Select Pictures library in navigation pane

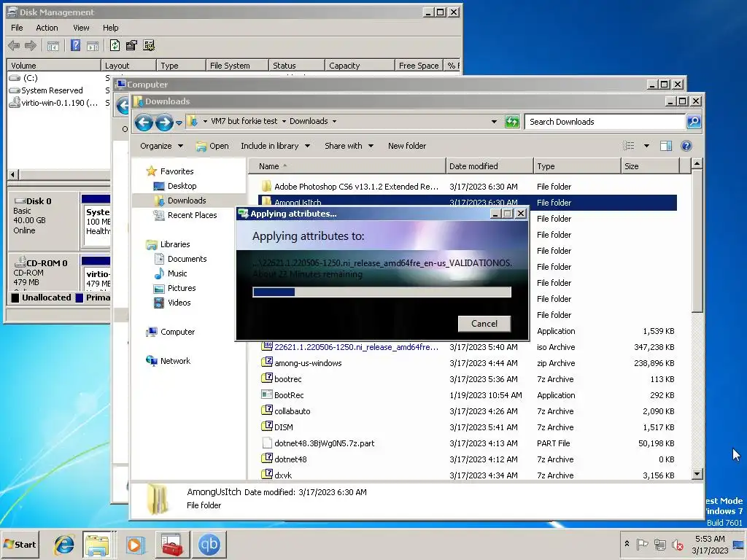[x=175, y=289]
